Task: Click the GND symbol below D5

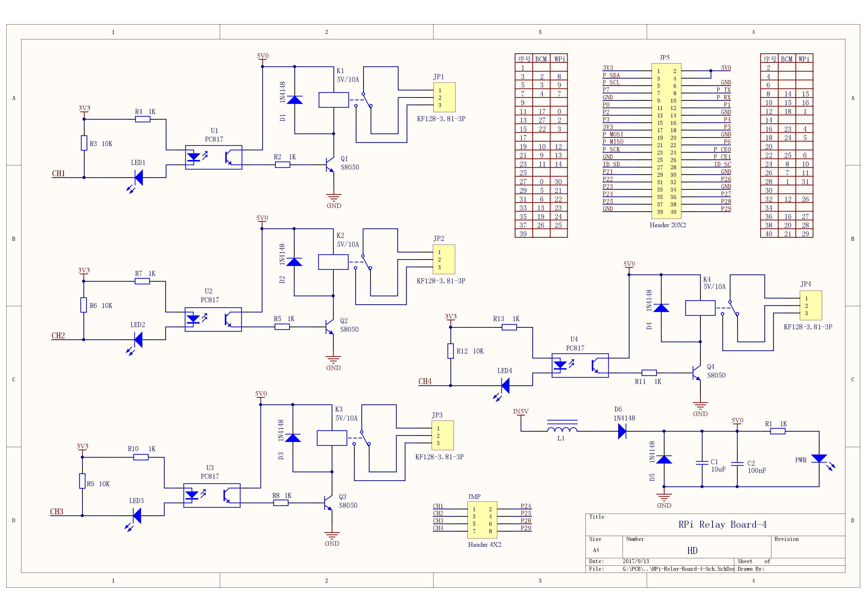Action: 664,501
